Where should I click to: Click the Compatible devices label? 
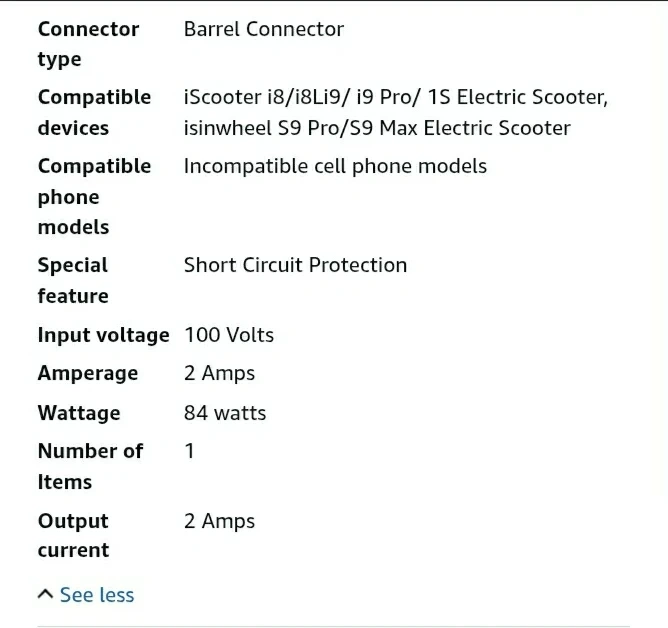point(94,112)
